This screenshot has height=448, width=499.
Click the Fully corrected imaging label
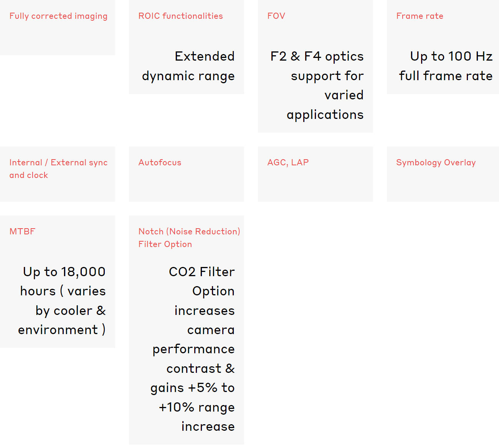58,16
